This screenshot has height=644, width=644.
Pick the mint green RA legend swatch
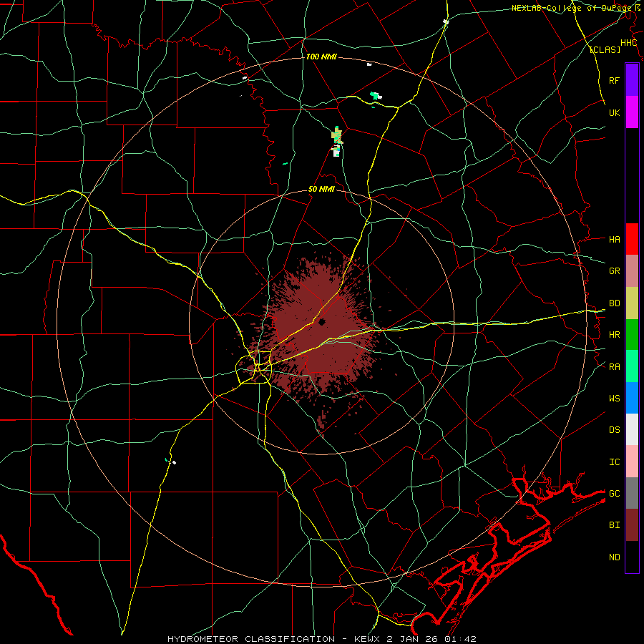click(632, 366)
